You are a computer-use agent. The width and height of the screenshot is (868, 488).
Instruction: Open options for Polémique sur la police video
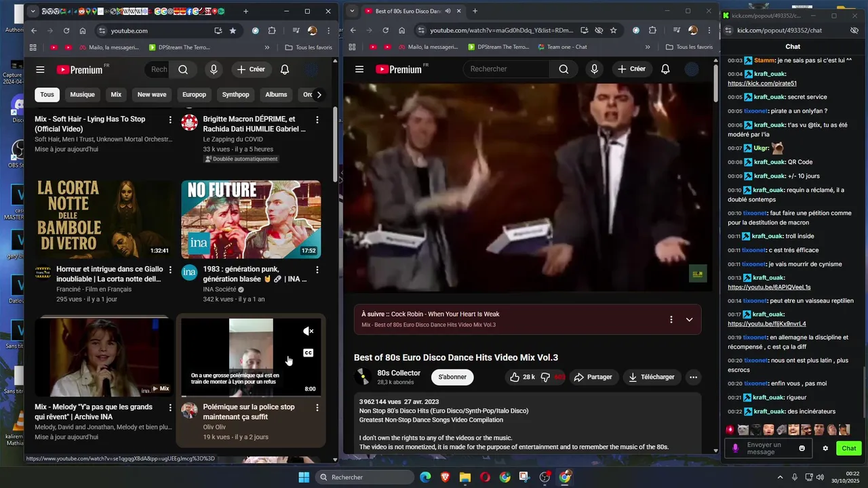(x=317, y=407)
